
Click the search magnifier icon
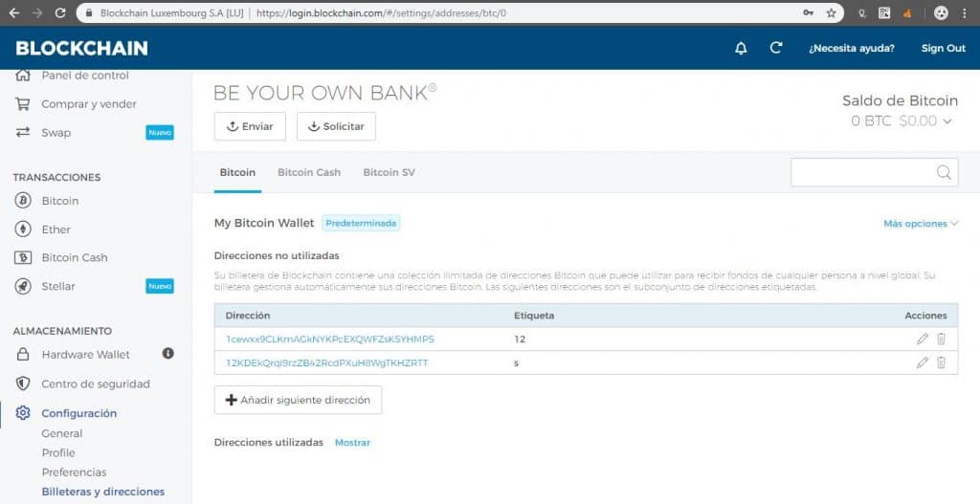coord(944,172)
